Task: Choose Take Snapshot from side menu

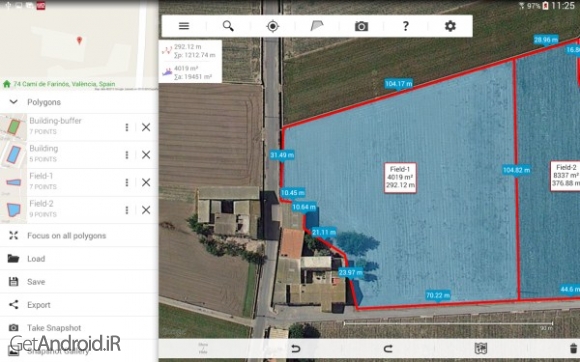Action: click(x=79, y=328)
